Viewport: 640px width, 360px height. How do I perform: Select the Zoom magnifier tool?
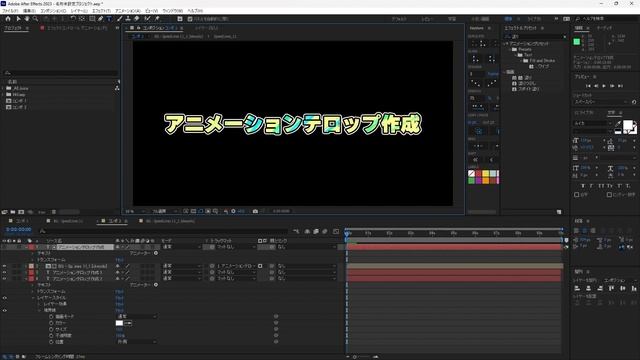click(x=36, y=19)
